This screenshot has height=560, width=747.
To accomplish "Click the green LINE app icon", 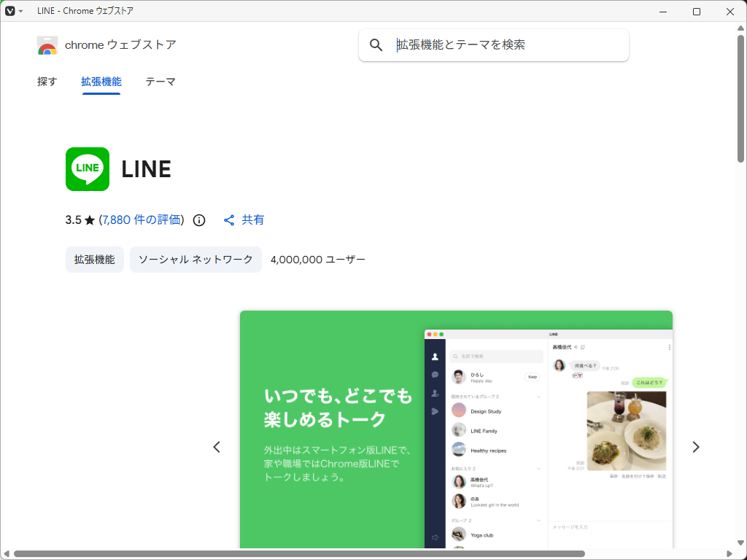I will (88, 169).
